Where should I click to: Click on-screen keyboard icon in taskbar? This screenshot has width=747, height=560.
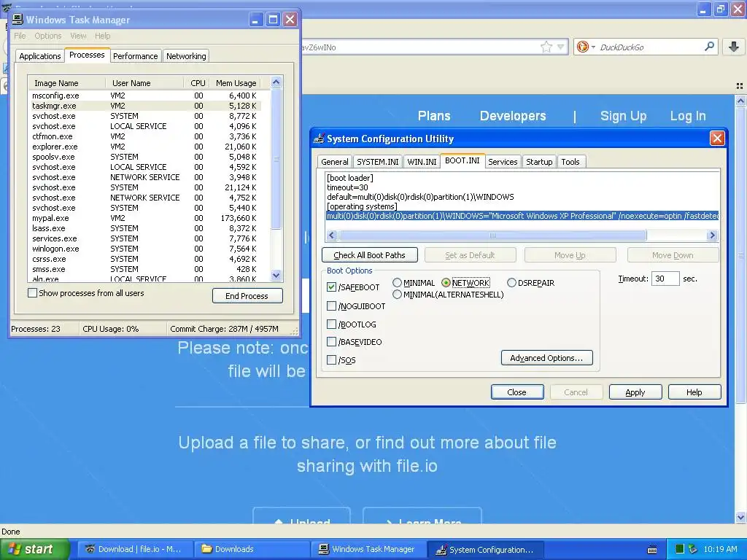652,550
